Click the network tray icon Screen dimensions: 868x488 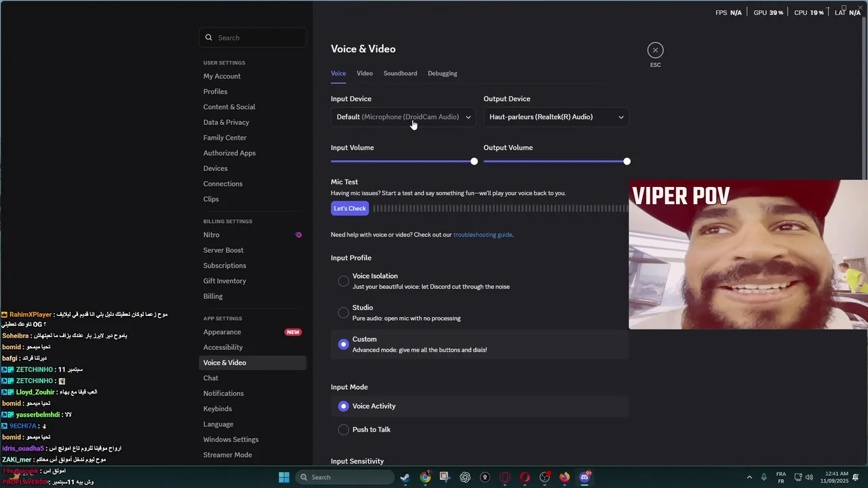pyautogui.click(x=798, y=477)
